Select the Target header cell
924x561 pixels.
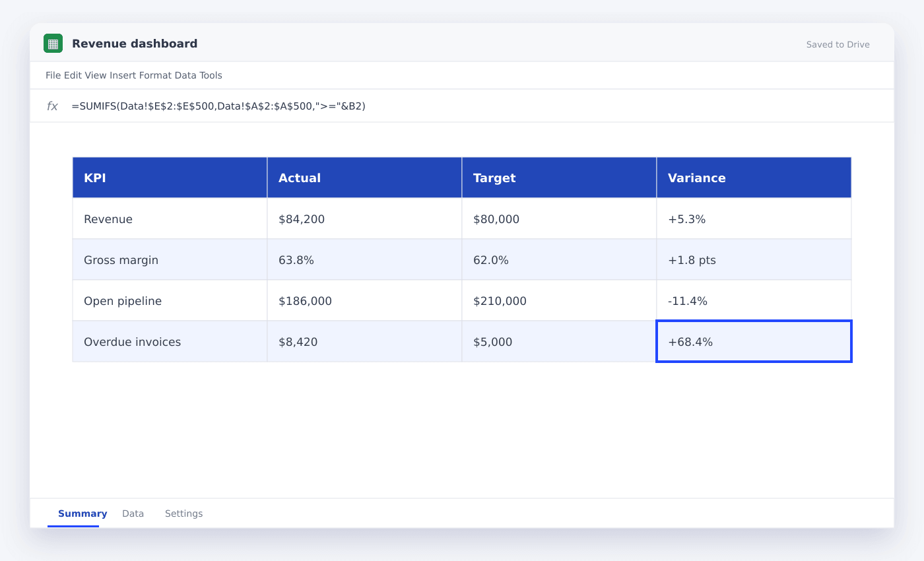(559, 178)
